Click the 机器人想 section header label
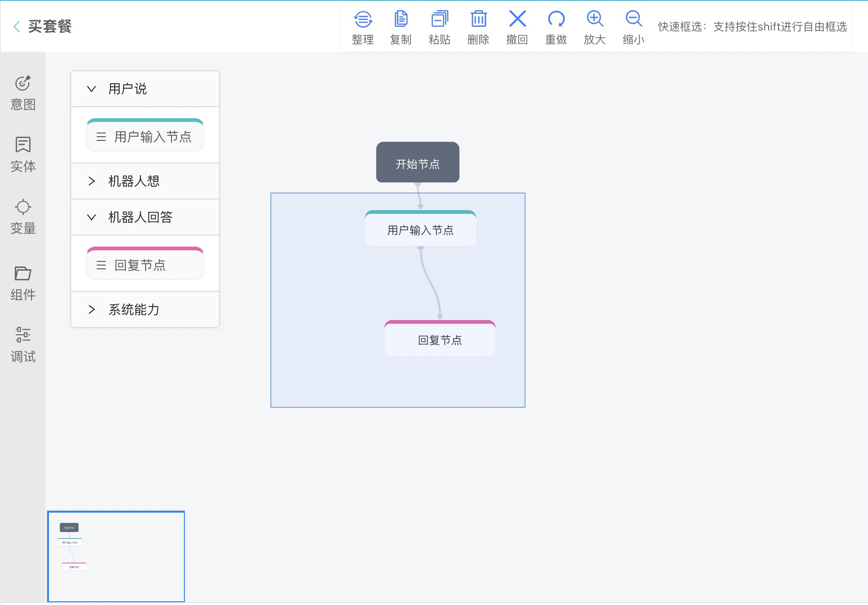Viewport: 868px width, 605px height. [134, 181]
